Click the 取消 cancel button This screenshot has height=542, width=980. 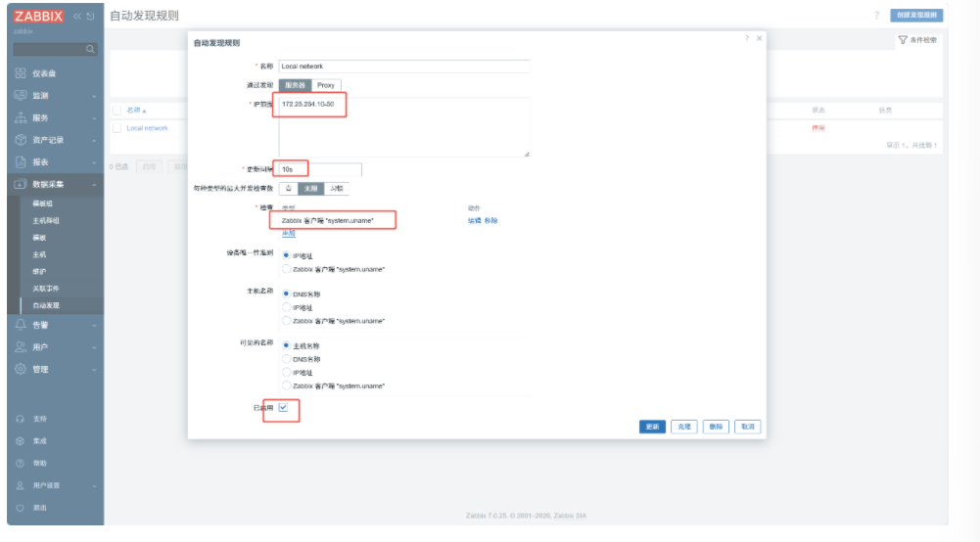point(748,427)
